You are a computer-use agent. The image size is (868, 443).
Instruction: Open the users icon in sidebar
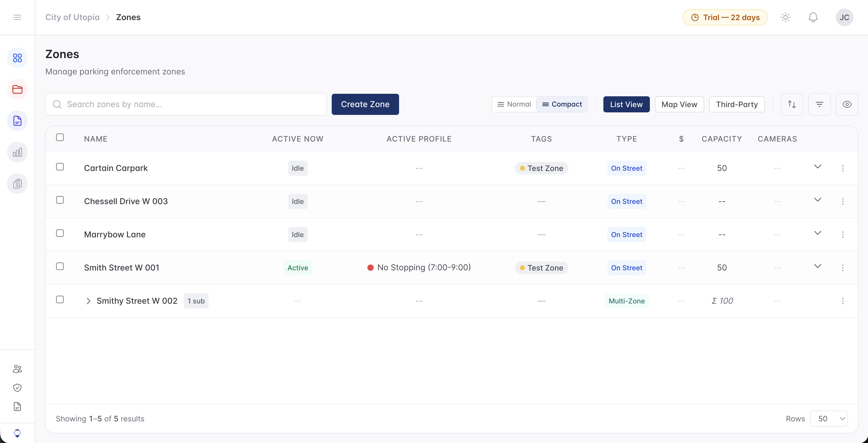point(17,369)
